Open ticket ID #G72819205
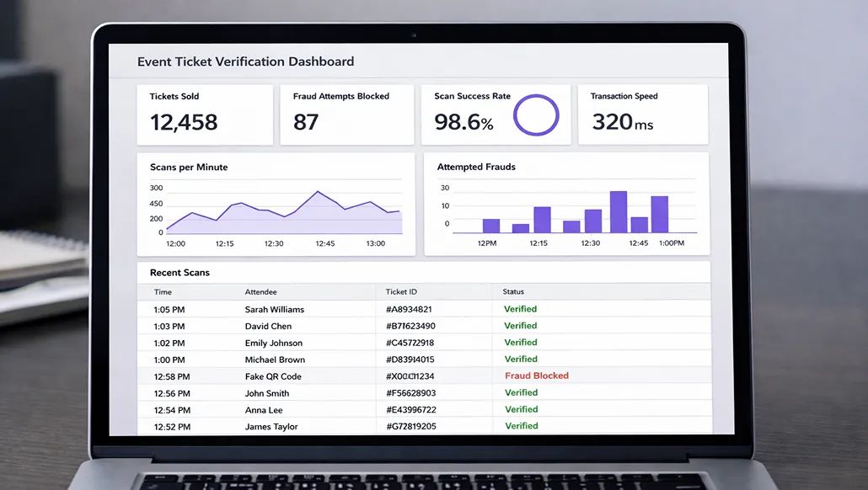Image resolution: width=868 pixels, height=490 pixels. pos(411,427)
